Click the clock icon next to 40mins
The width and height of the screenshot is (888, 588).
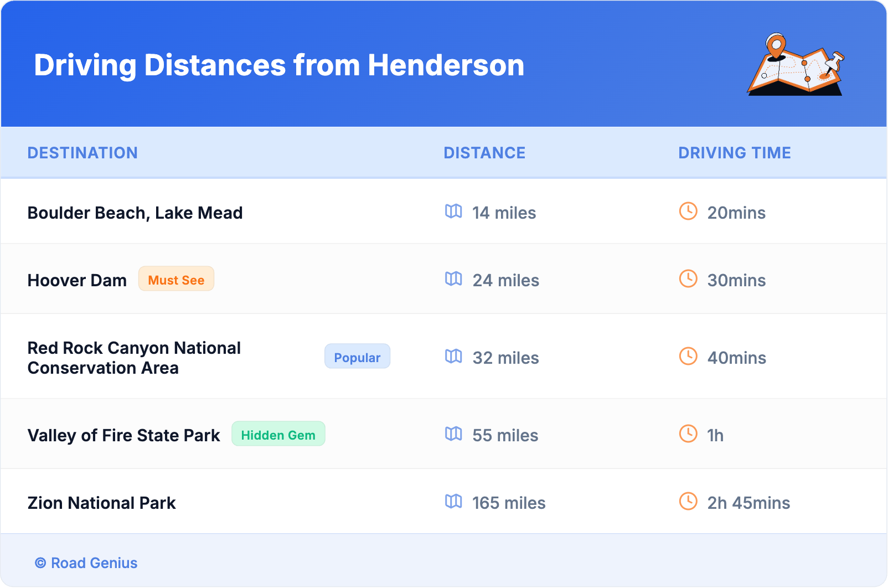point(688,357)
